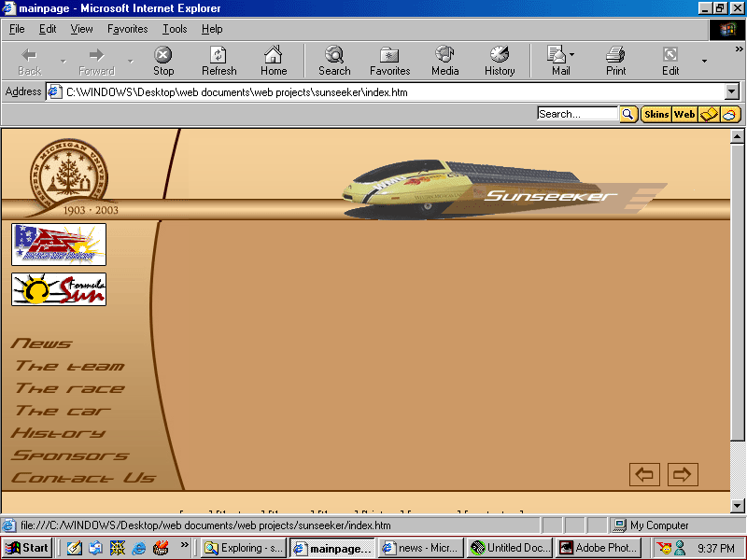Click the right arrow page button
This screenshot has width=747, height=560.
coord(683,474)
